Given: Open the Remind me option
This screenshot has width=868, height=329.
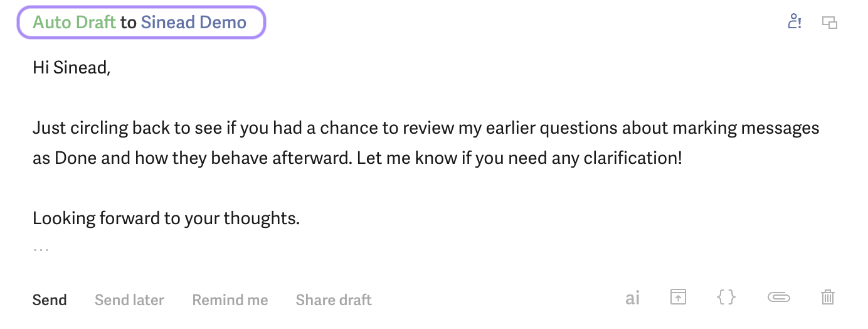Looking at the screenshot, I should tap(230, 300).
